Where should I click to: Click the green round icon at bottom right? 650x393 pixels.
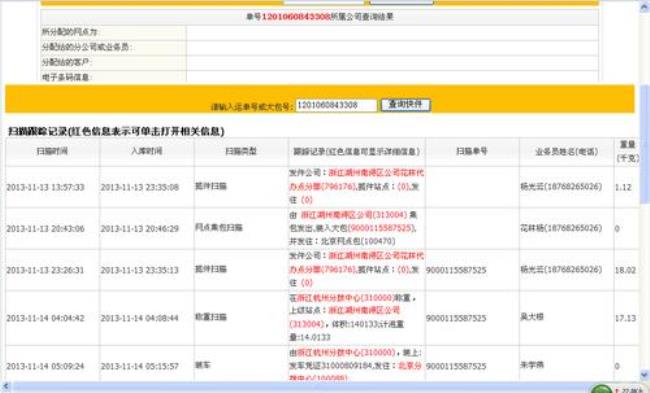[601, 389]
